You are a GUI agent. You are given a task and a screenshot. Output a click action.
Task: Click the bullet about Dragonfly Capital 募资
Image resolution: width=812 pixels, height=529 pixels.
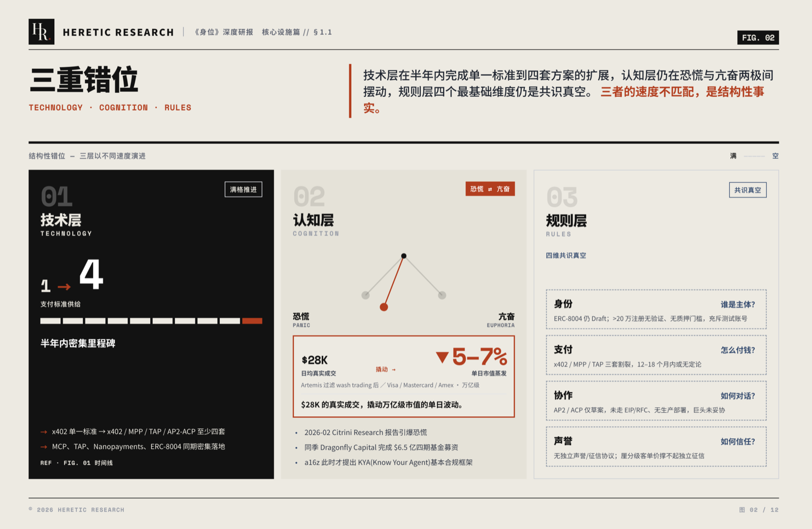pos(381,448)
